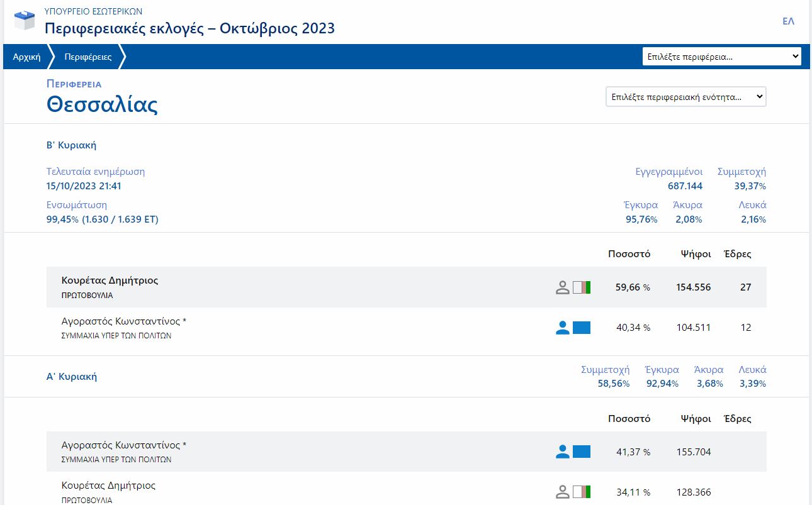This screenshot has height=505, width=812.
Task: Click second-round Άκυρα value 2,08%
Action: [689, 219]
